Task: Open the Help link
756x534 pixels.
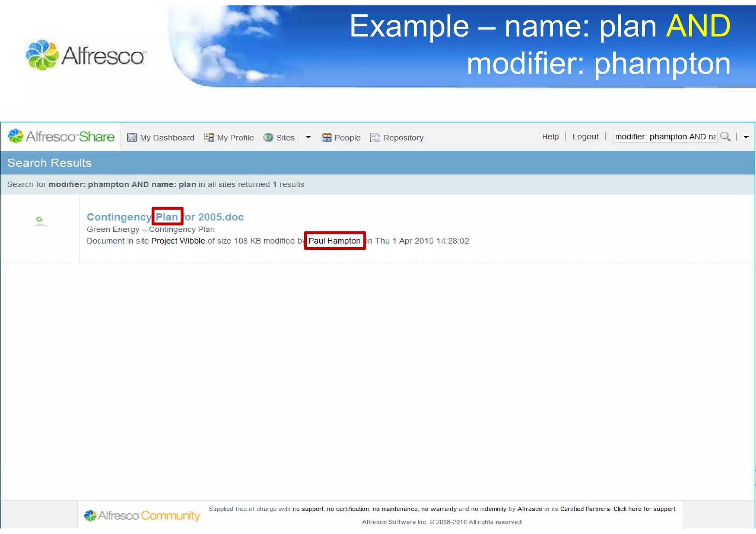Action: pos(550,137)
